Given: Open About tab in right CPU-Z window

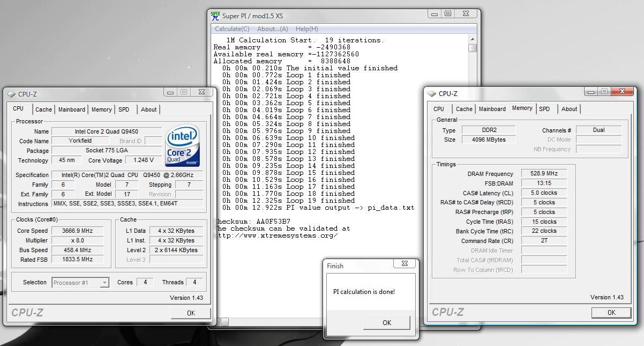Looking at the screenshot, I should click(x=569, y=109).
